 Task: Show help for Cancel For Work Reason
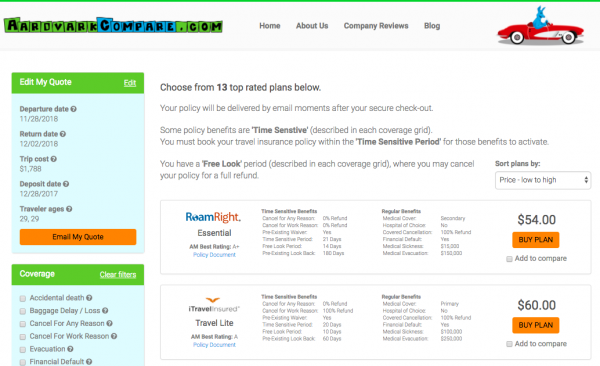(x=114, y=336)
